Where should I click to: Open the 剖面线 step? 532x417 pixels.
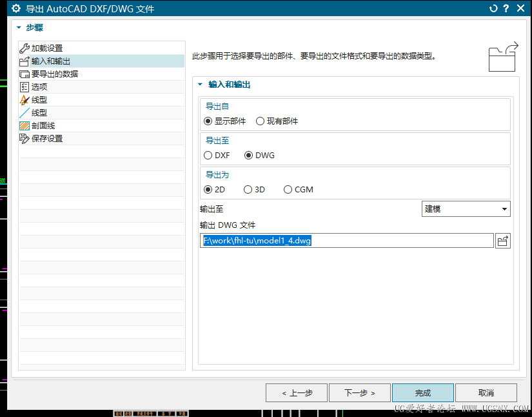pyautogui.click(x=102, y=126)
